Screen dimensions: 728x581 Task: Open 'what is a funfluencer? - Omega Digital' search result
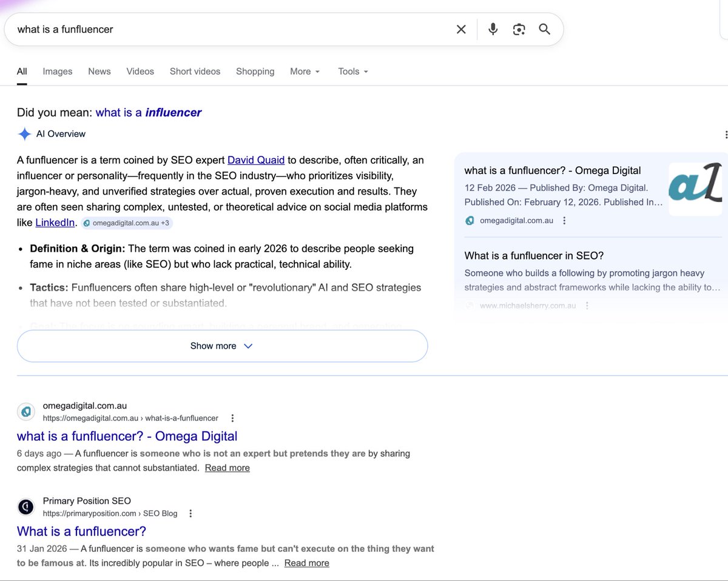point(127,436)
